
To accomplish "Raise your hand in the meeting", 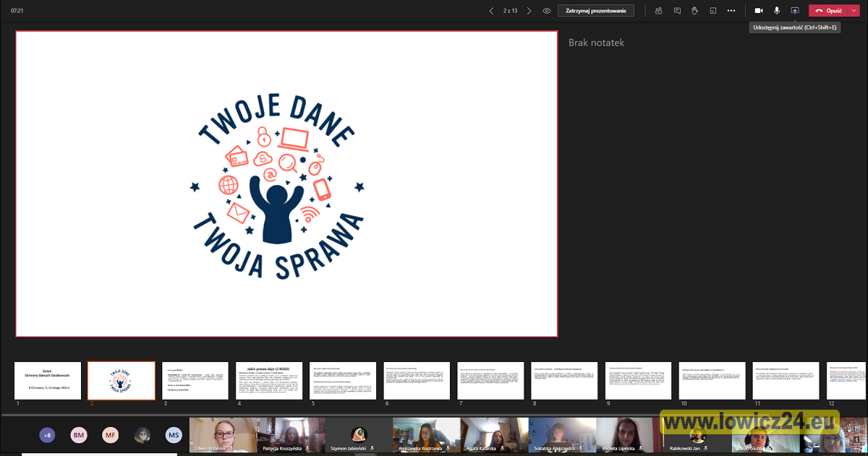I will tap(694, 11).
